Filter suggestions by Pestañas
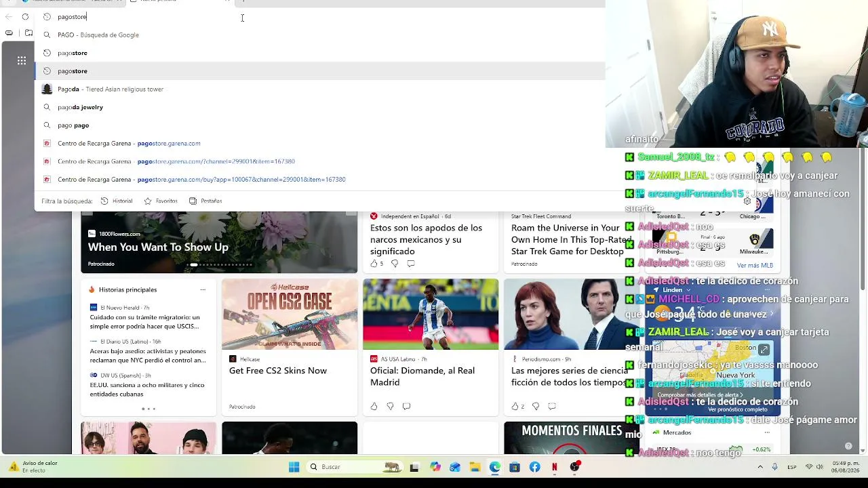The image size is (868, 488). (205, 201)
